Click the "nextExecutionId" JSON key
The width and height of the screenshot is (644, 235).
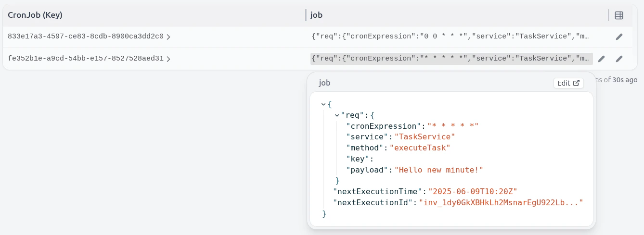click(373, 203)
